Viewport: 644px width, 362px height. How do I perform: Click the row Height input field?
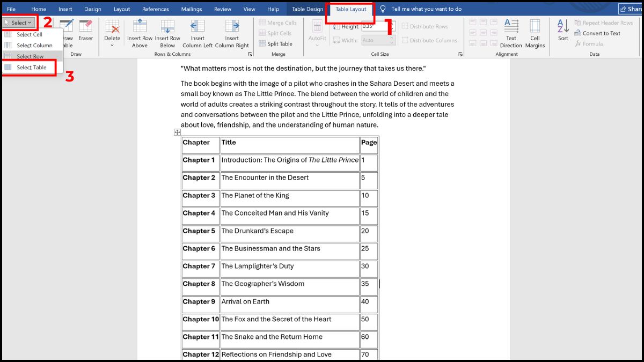click(x=374, y=26)
